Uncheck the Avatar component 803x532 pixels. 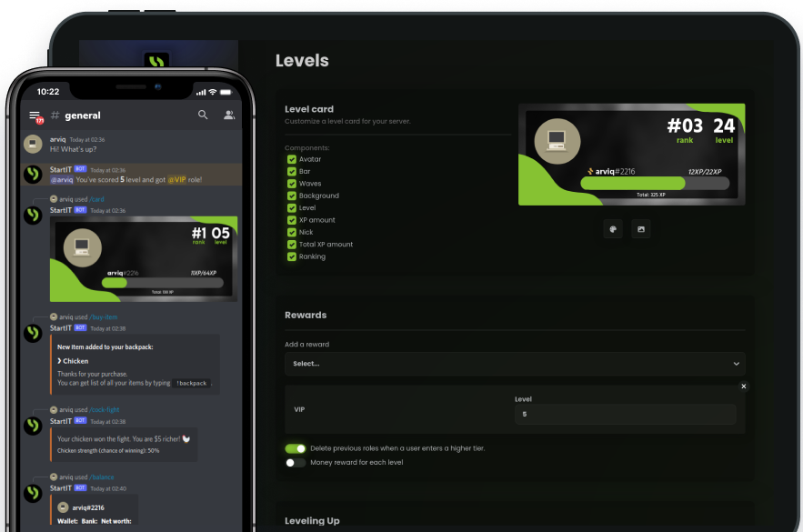tap(293, 157)
